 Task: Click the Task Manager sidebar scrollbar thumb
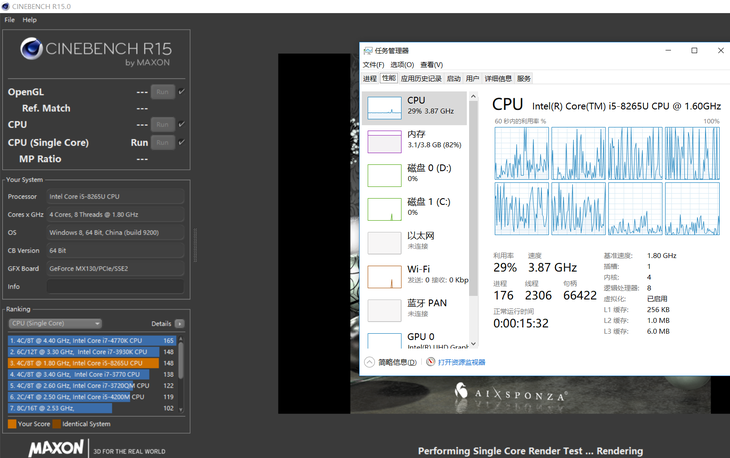pos(473,199)
